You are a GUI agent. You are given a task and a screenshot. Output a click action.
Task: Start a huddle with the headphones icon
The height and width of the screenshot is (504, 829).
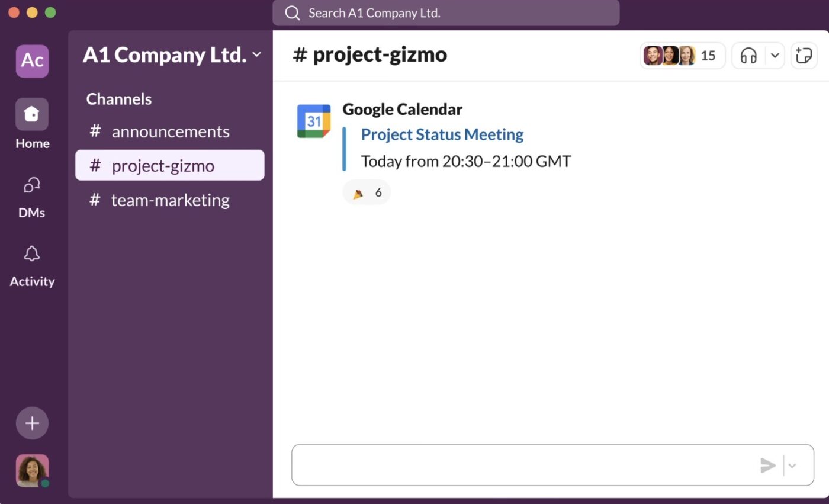(748, 55)
